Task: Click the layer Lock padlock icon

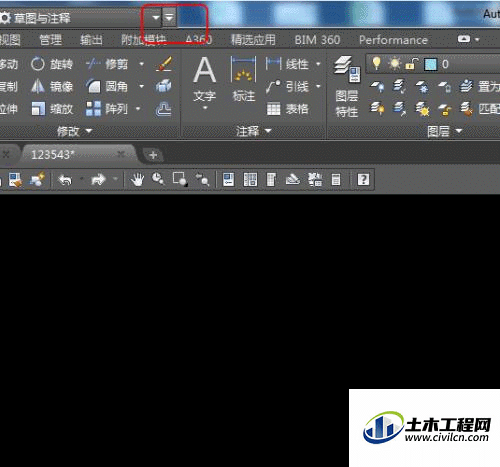Action: pos(445,87)
